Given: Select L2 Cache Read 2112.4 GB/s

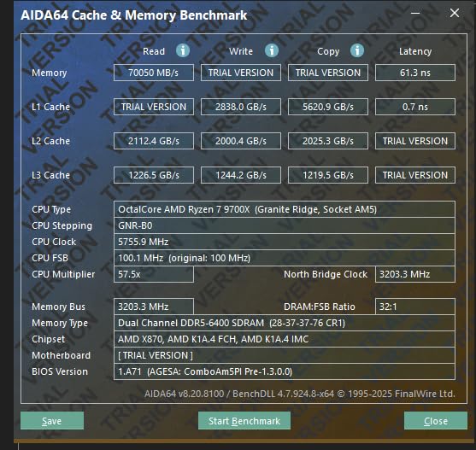Looking at the screenshot, I should point(154,141).
